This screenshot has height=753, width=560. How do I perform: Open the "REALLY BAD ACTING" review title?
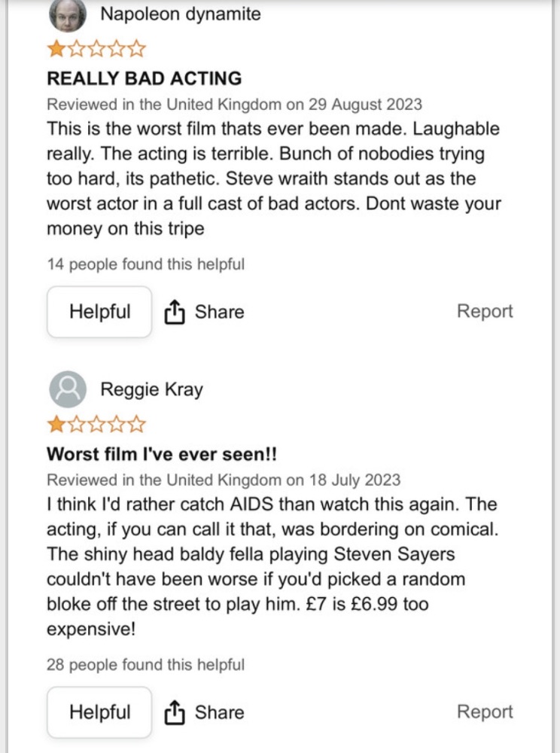click(144, 78)
